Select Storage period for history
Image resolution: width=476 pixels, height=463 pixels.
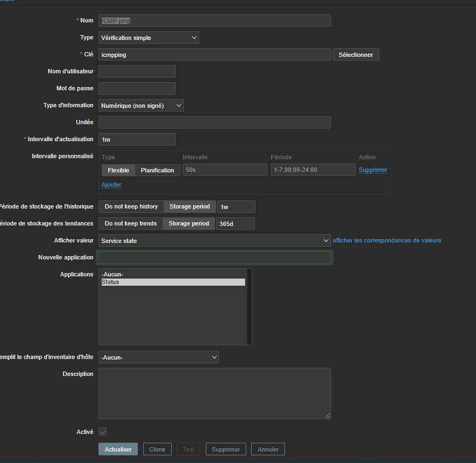189,206
